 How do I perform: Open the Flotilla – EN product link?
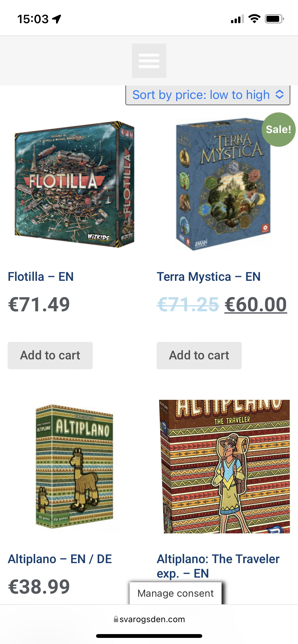click(41, 276)
